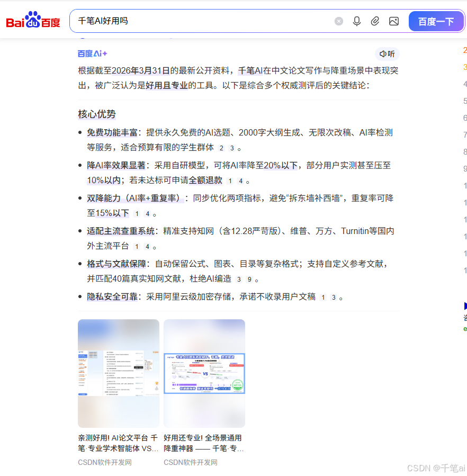The width and height of the screenshot is (467, 476).
Task: Play audio with the 听 button
Action: (387, 54)
